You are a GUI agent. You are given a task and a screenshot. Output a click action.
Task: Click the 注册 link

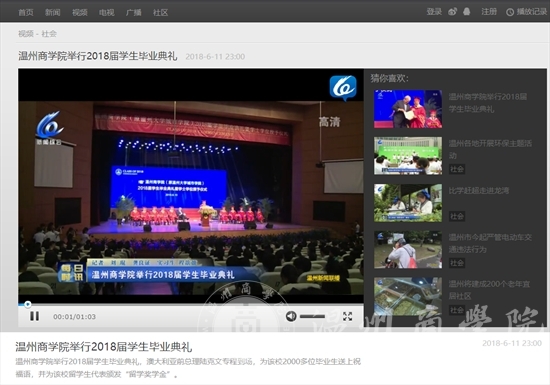coord(489,12)
